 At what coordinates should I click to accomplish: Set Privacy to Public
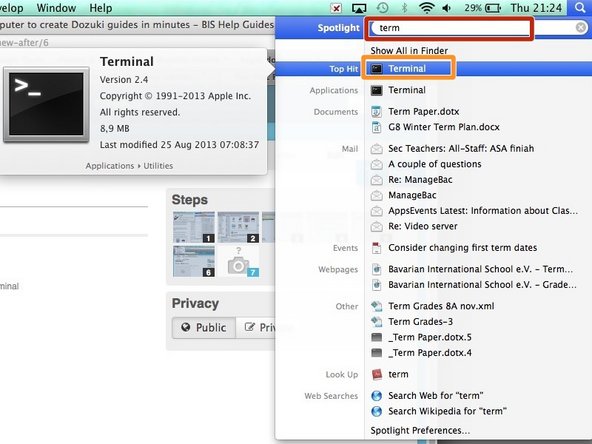pyautogui.click(x=204, y=327)
